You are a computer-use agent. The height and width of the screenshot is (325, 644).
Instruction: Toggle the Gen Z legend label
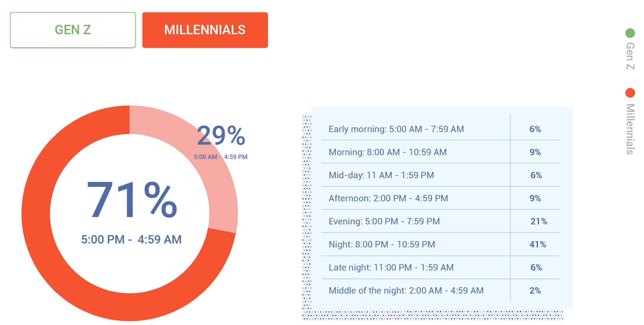point(630,56)
